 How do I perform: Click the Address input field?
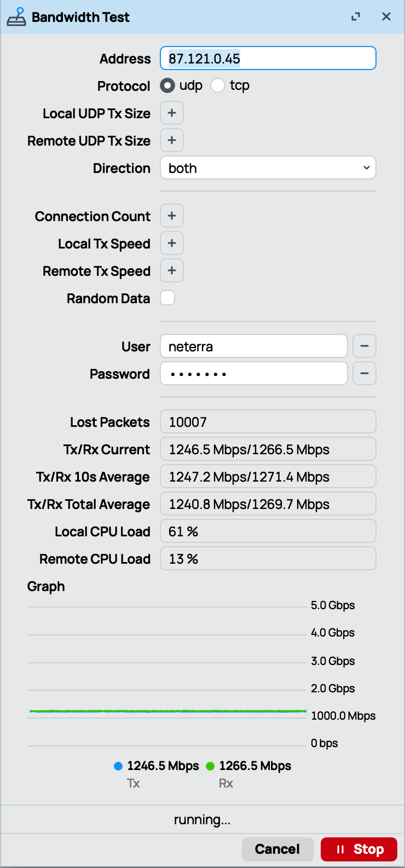(268, 59)
